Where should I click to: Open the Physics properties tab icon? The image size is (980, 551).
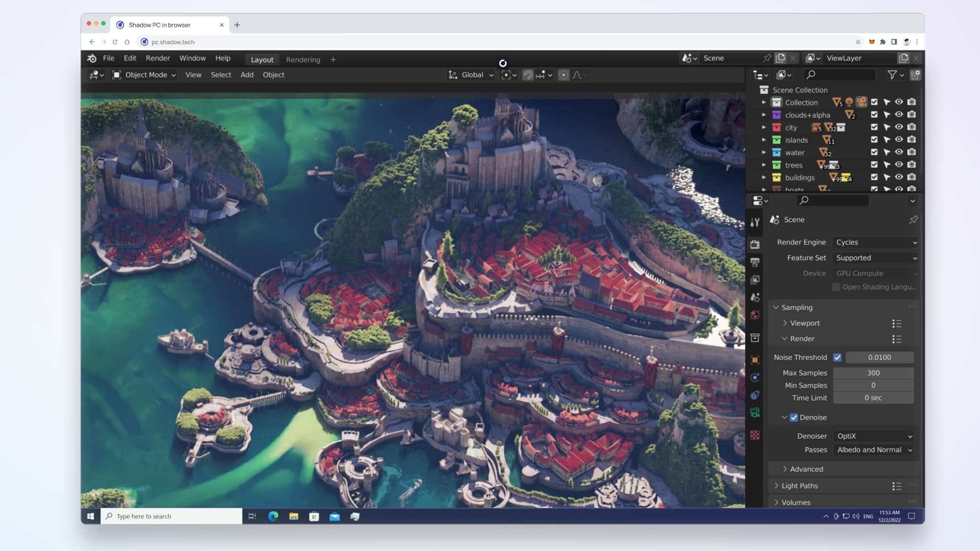click(755, 377)
